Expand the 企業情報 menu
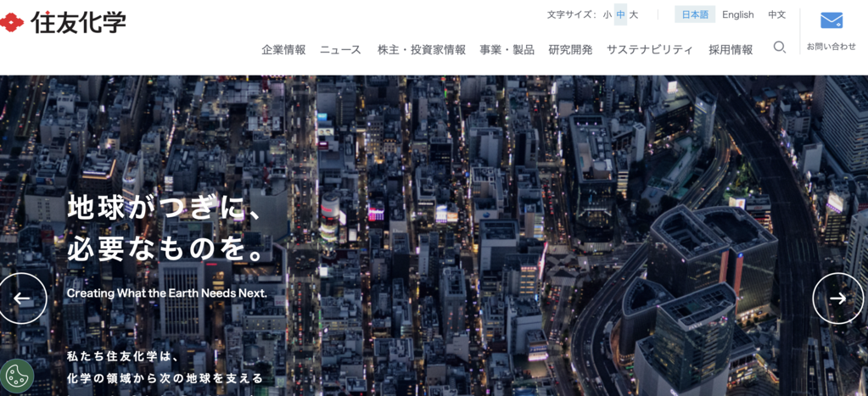Viewport: 868px width, 396px height. click(x=283, y=50)
